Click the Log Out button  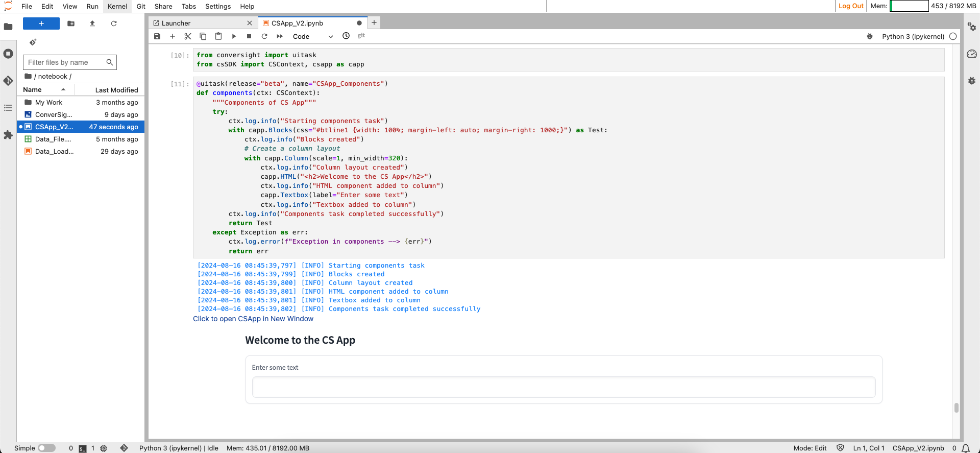click(851, 6)
